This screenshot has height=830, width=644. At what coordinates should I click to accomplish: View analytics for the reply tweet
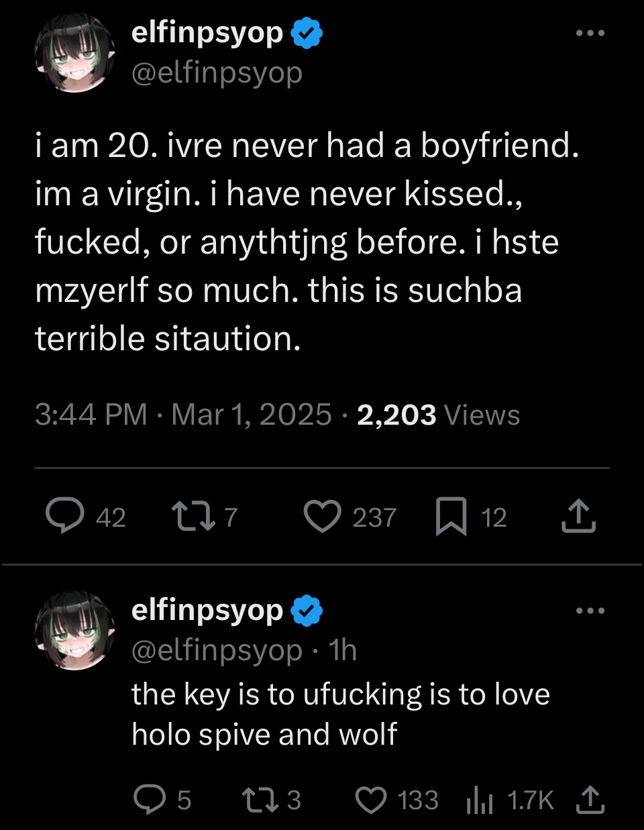tap(480, 800)
